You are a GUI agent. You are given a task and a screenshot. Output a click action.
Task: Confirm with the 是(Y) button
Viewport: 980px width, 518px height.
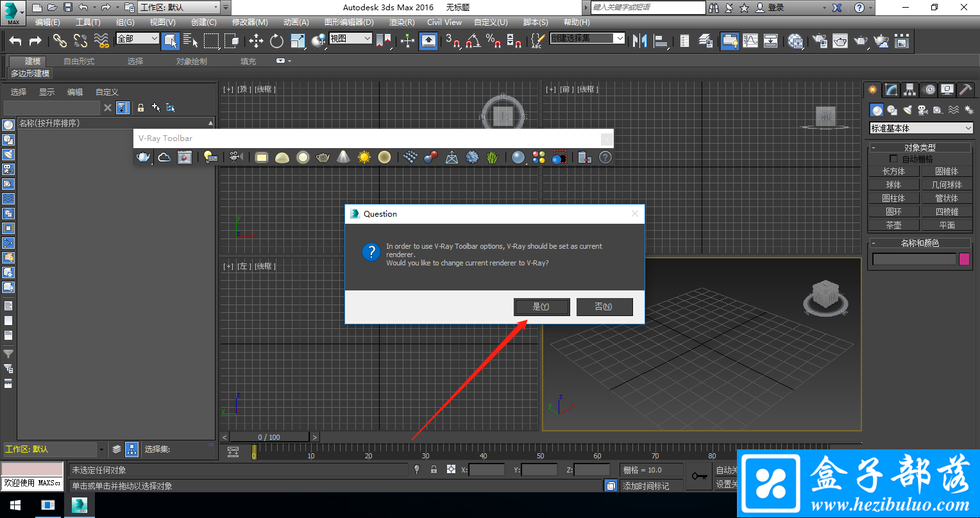[x=541, y=307]
